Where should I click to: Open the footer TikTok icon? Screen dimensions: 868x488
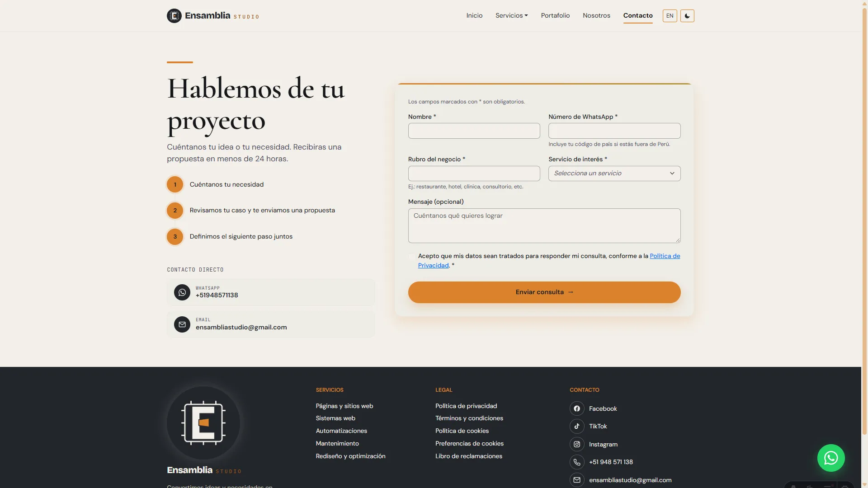pos(577,426)
